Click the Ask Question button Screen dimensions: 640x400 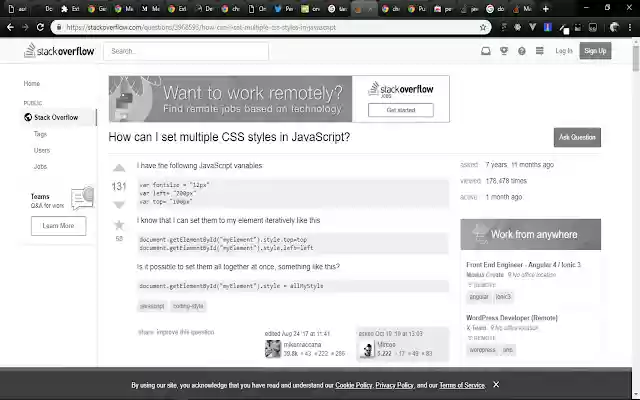[x=577, y=137]
